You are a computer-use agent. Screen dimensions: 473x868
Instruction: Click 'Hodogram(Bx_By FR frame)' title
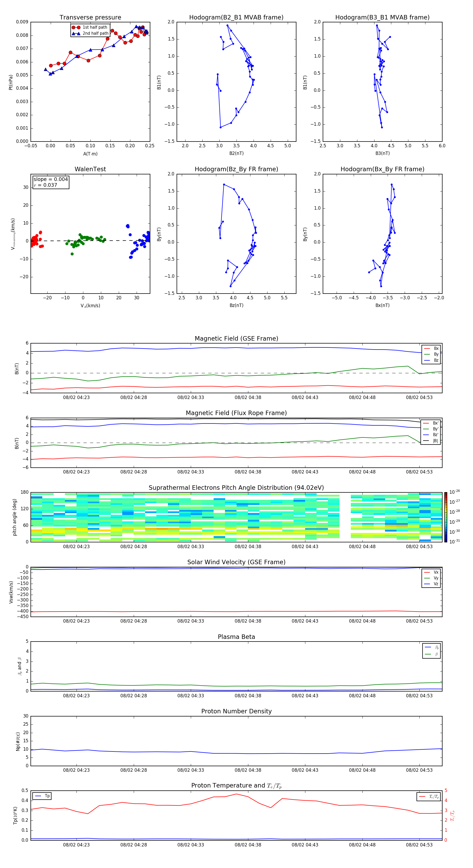[x=382, y=169]
